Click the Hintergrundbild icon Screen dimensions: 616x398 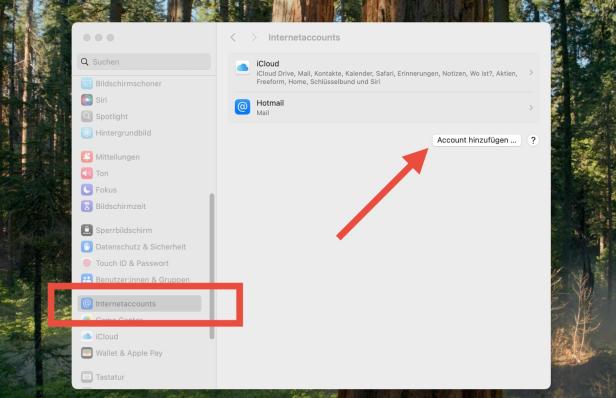click(x=87, y=133)
